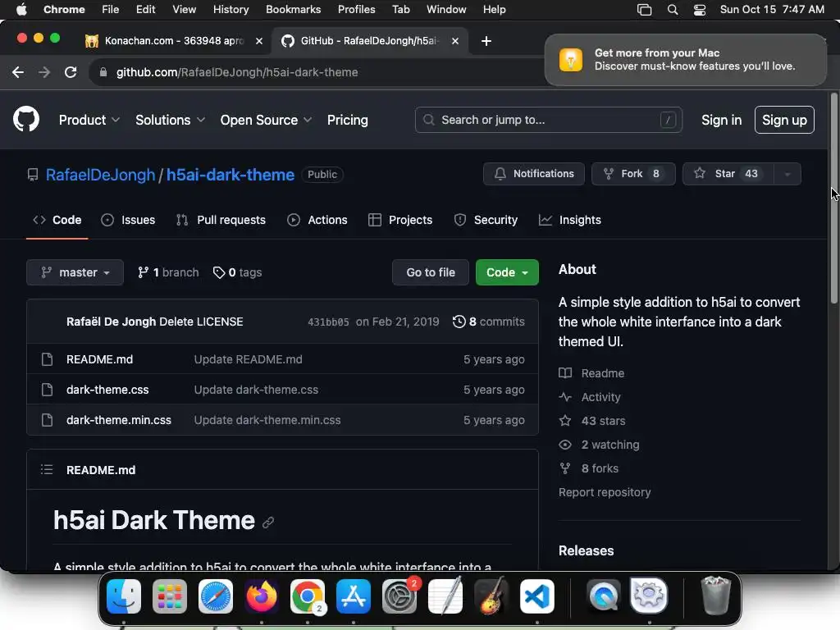Open Finder from the Dock
Screen dimensions: 840x630
click(x=124, y=596)
